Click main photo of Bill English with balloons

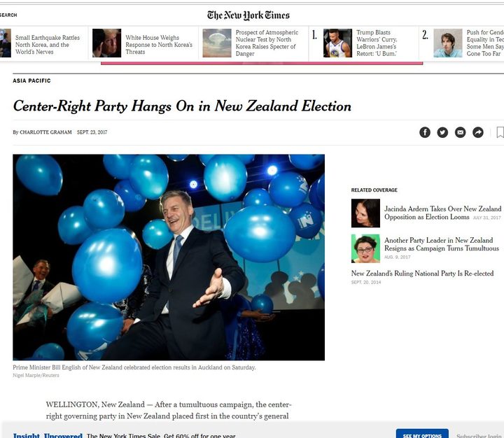tap(169, 257)
